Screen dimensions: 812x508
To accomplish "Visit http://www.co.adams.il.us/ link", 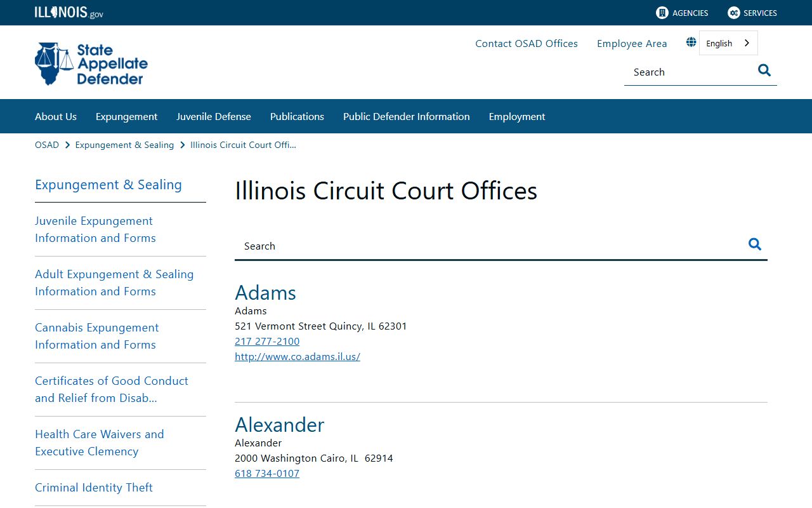I will pyautogui.click(x=298, y=356).
